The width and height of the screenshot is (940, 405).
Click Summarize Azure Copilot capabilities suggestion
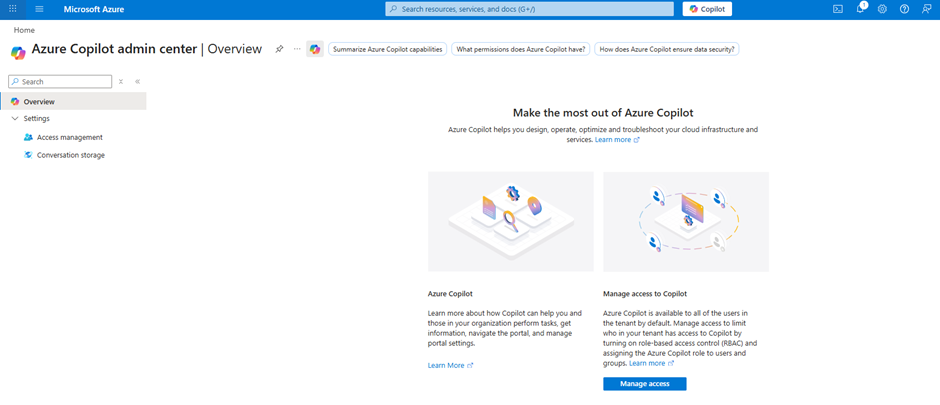coord(387,49)
